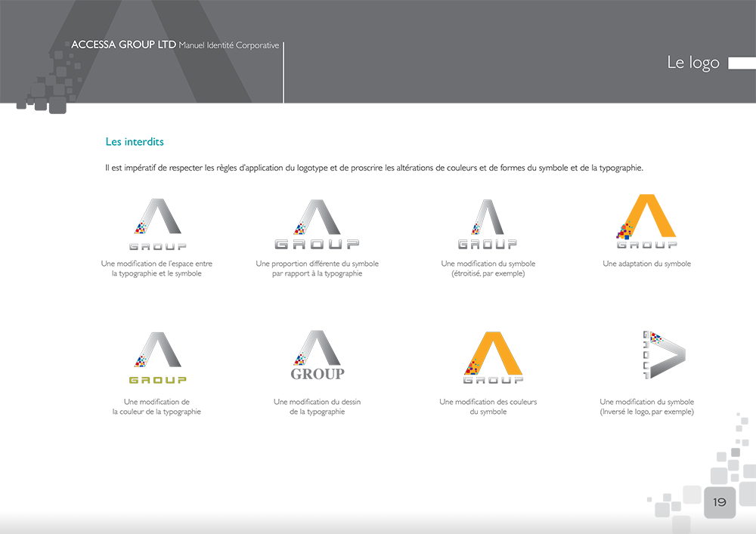Click the sideways rotated logo
Viewport: 756px width, 534px height.
click(663, 354)
